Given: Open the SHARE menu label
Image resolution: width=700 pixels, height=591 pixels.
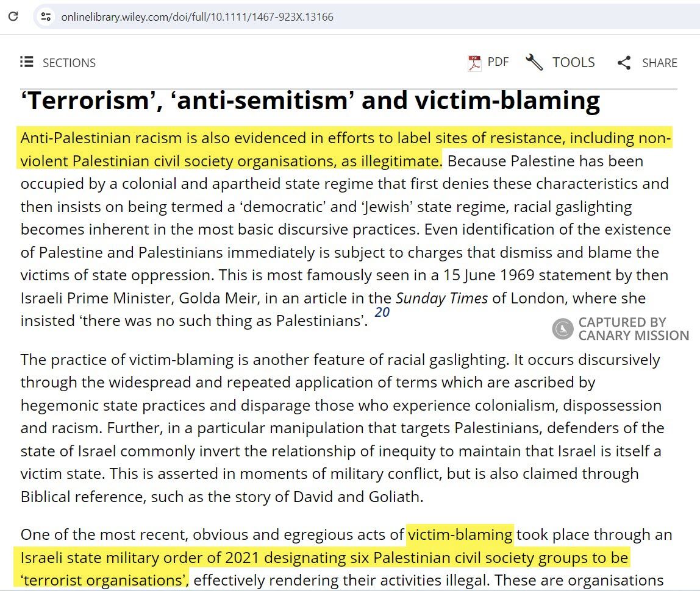Looking at the screenshot, I should (x=659, y=63).
